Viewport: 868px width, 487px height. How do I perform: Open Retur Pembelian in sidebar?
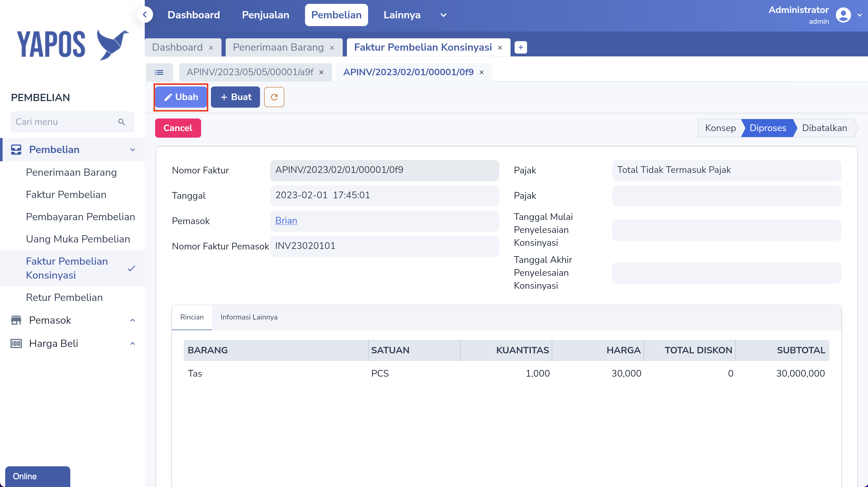(x=64, y=298)
